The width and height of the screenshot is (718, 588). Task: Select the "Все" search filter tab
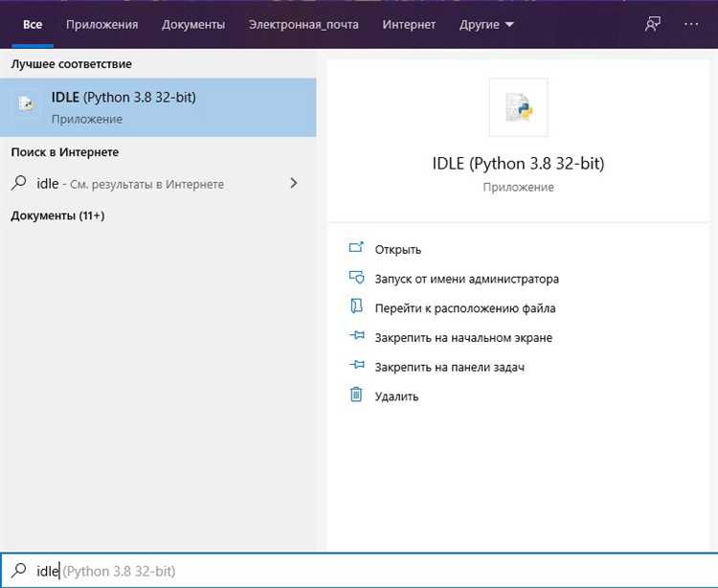point(33,24)
